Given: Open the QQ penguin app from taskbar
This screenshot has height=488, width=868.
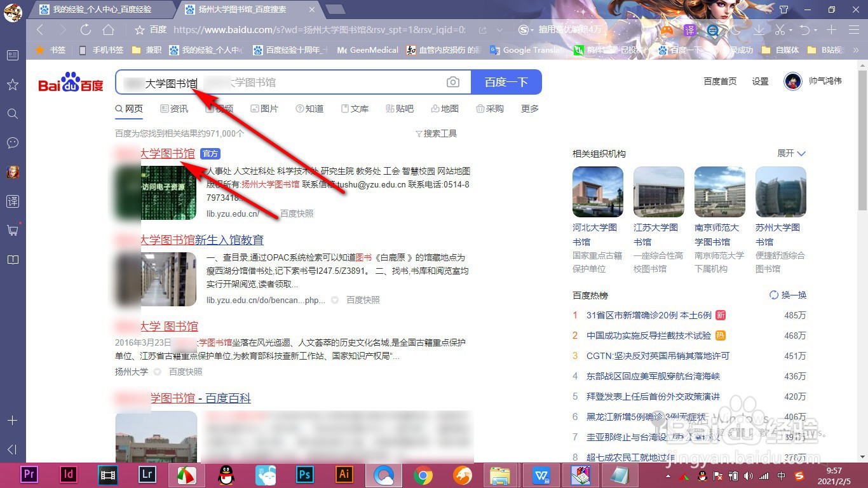Looking at the screenshot, I should point(226,475).
